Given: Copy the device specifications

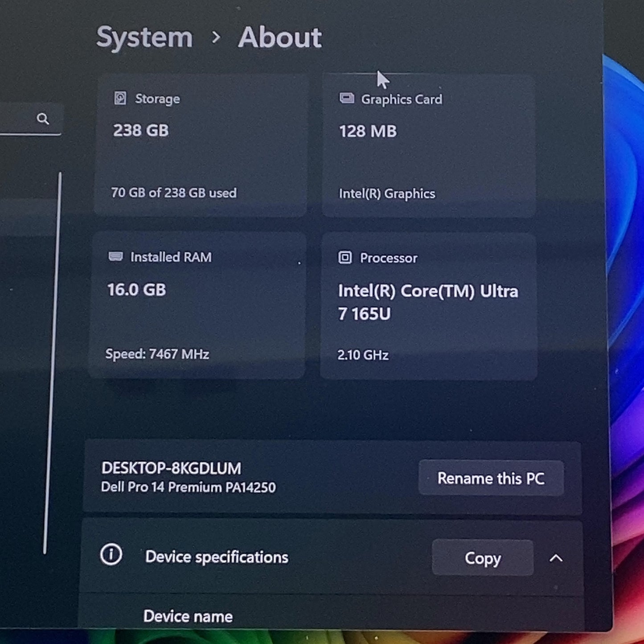Looking at the screenshot, I should [483, 558].
